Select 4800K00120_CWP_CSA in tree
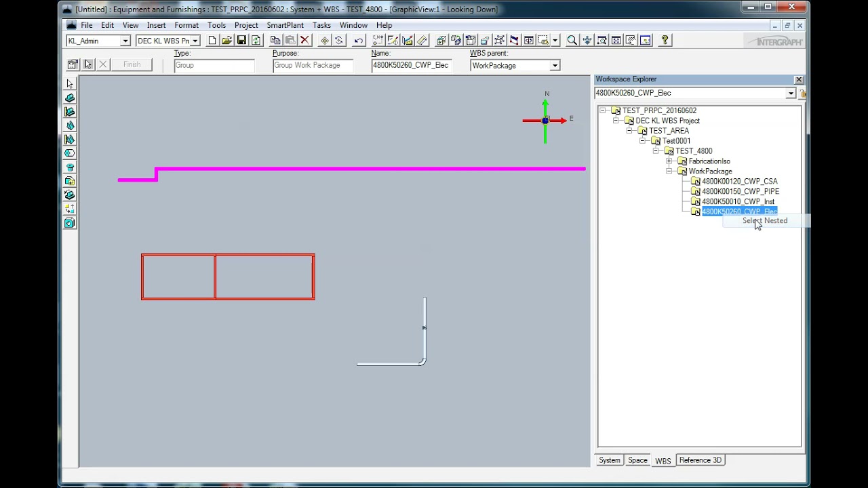The height and width of the screenshot is (488, 868). [x=739, y=182]
